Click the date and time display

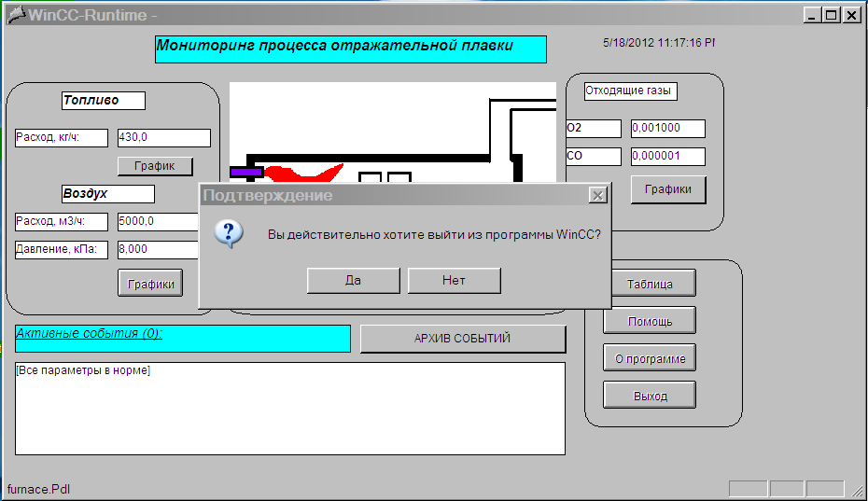[x=659, y=43]
